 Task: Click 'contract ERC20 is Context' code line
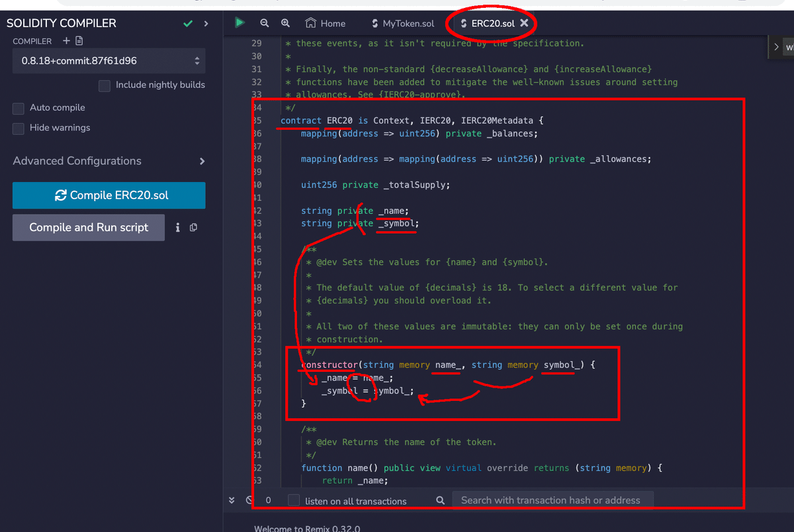412,120
